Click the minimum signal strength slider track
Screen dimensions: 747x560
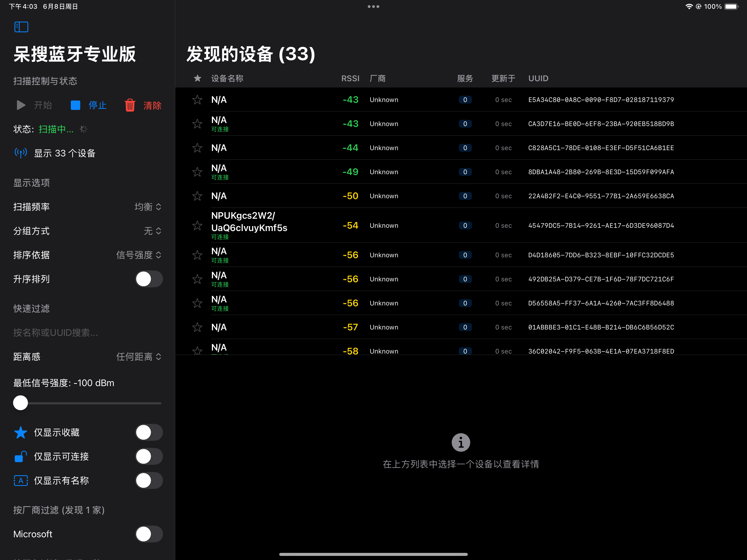pos(87,403)
